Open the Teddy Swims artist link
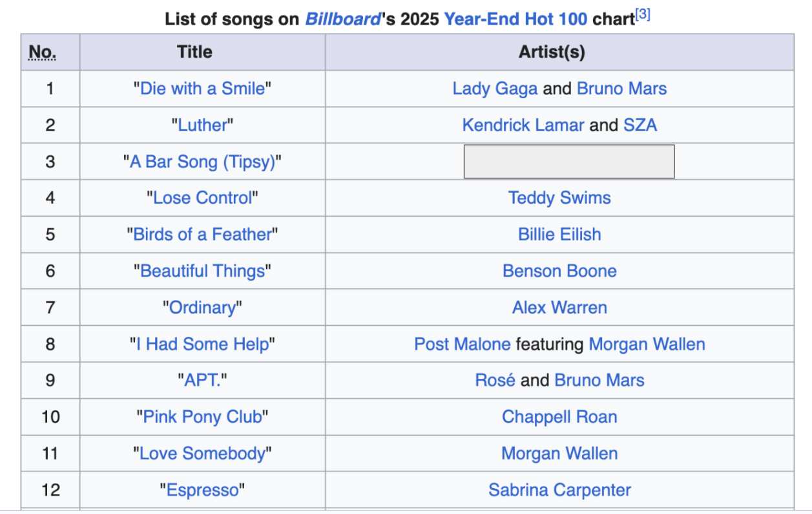This screenshot has height=514, width=812. (559, 198)
